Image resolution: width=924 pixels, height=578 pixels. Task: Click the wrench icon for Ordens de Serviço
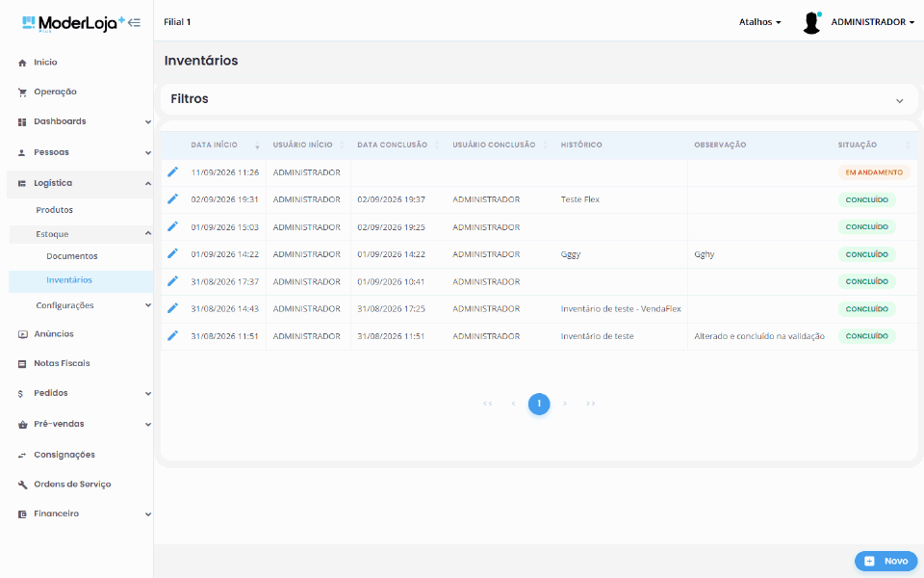coord(22,485)
